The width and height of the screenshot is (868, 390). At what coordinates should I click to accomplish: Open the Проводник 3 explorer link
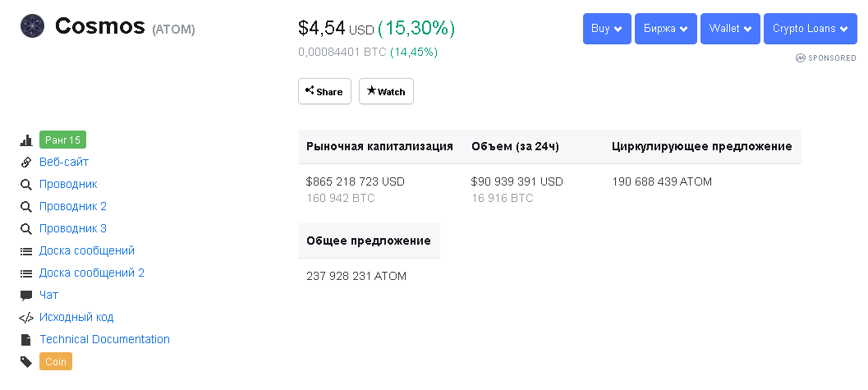click(73, 229)
